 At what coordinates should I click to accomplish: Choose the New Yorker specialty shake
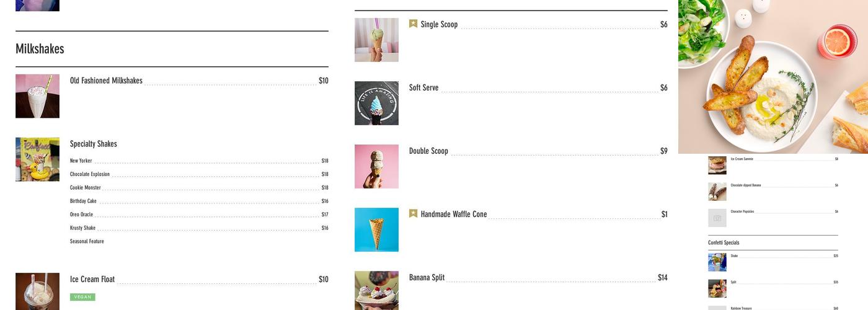[81, 161]
